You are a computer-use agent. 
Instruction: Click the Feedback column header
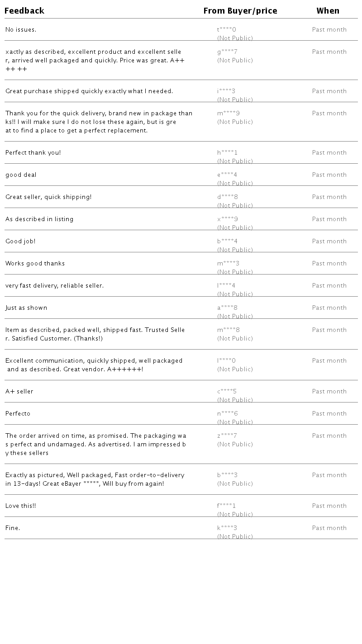(x=24, y=11)
